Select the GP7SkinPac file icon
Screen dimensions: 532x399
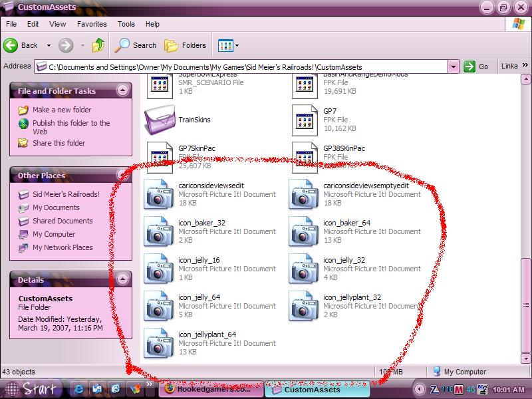[x=160, y=157]
